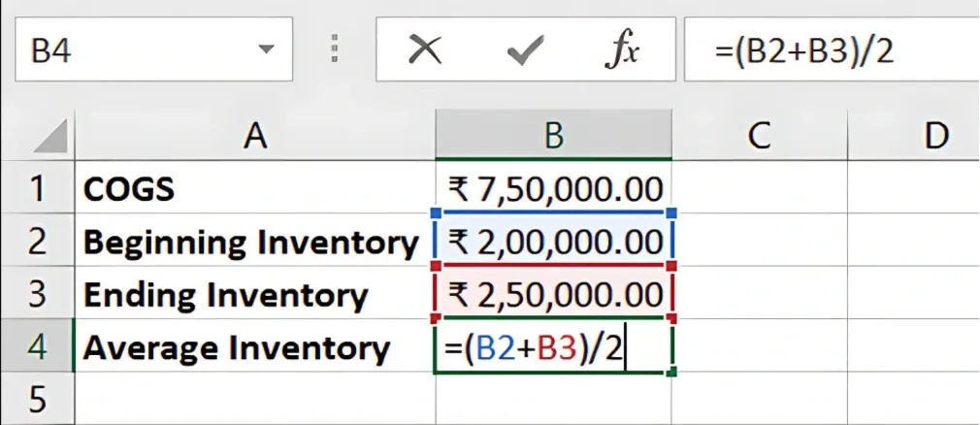Select the Average Inventory label cell
980x425 pixels.
point(254,346)
